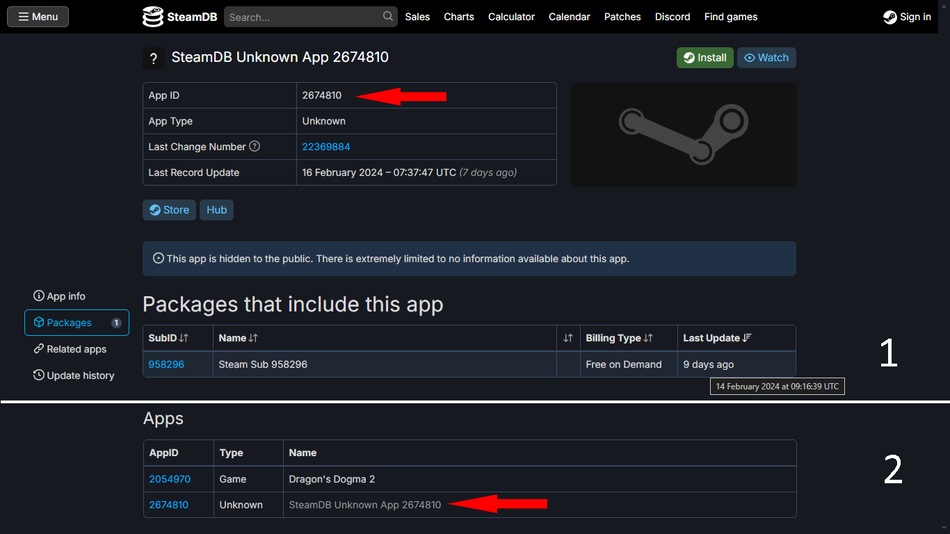Open AppID 2054970 link
This screenshot has width=950, height=534.
170,479
